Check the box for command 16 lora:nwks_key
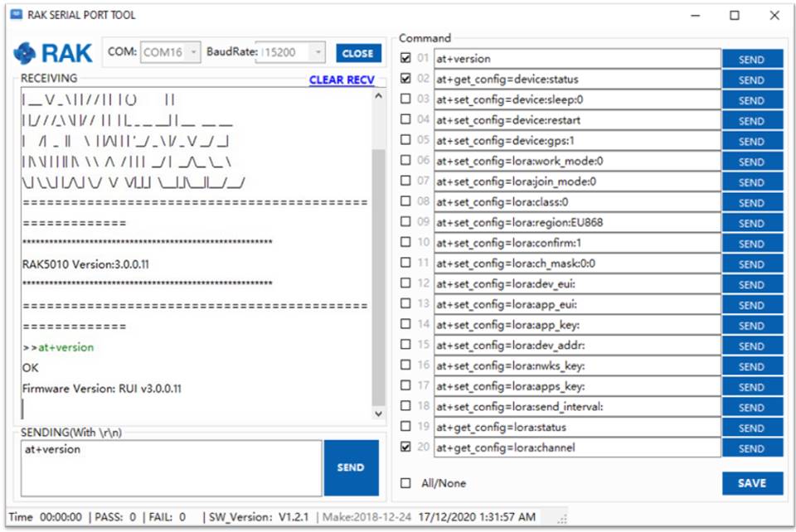Screen dimensions: 796x532 pos(405,365)
